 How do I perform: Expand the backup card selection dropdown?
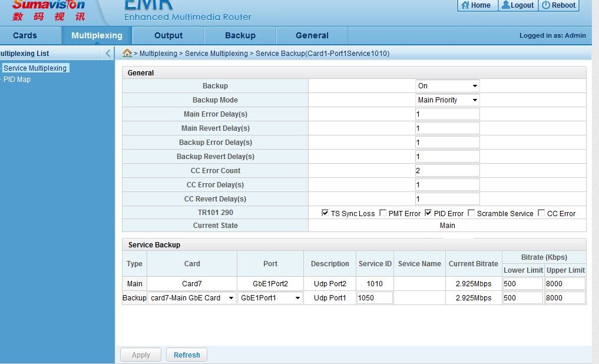(x=192, y=298)
